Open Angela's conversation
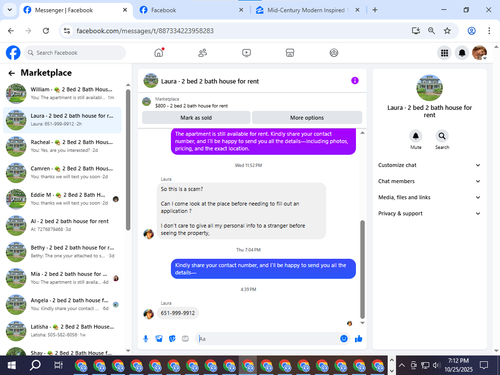 click(x=62, y=304)
